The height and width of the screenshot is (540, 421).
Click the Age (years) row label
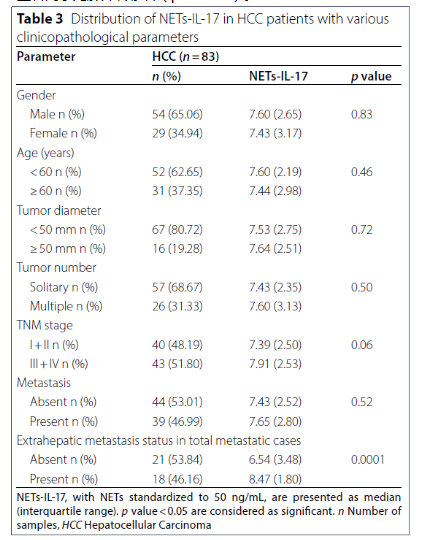point(45,153)
